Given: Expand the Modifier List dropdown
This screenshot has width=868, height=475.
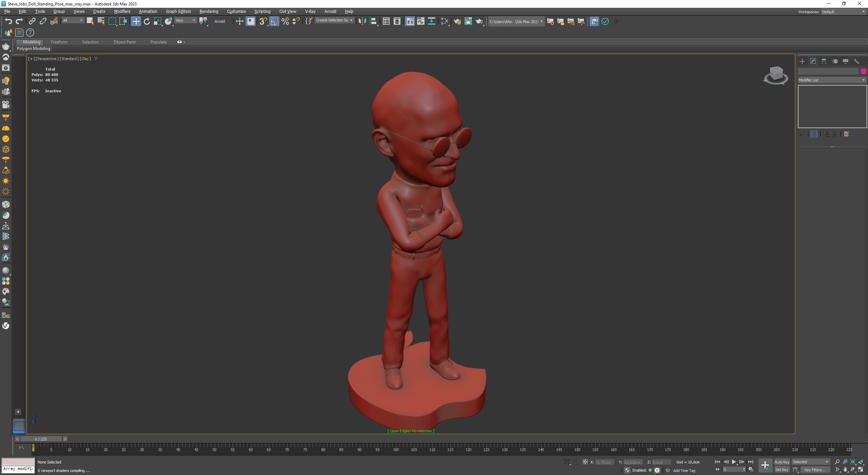Looking at the screenshot, I should [832, 80].
